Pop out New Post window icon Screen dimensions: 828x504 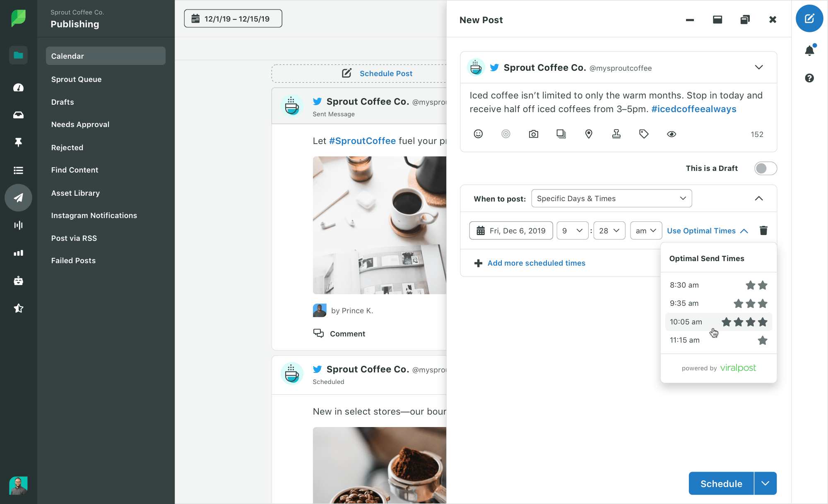(745, 19)
